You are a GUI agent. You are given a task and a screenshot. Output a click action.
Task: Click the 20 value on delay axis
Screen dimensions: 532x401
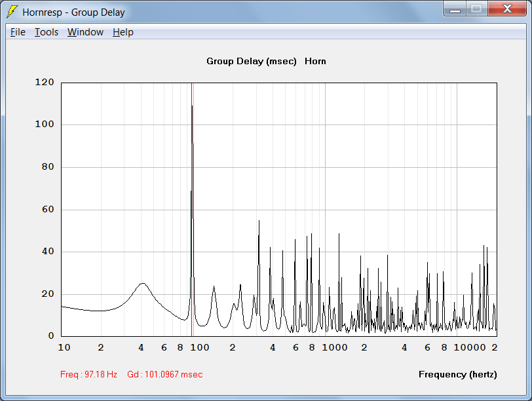[x=48, y=294]
